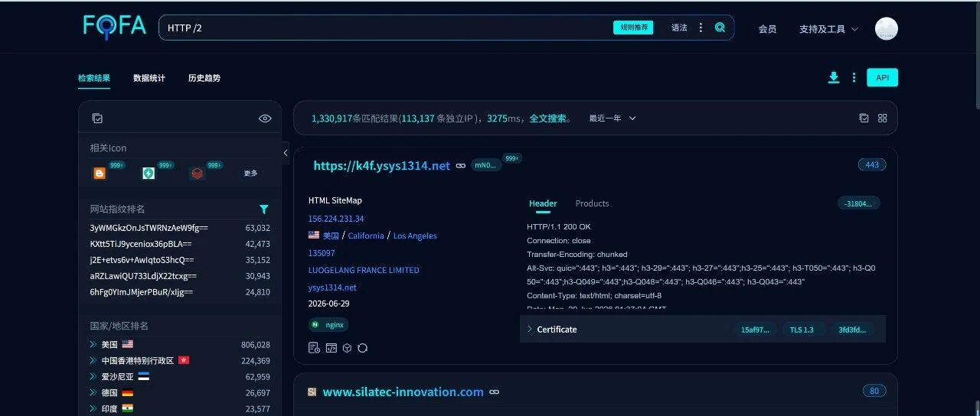The height and width of the screenshot is (416, 980).
Task: Click the IP address 156.224.231.34
Action: pyautogui.click(x=336, y=219)
